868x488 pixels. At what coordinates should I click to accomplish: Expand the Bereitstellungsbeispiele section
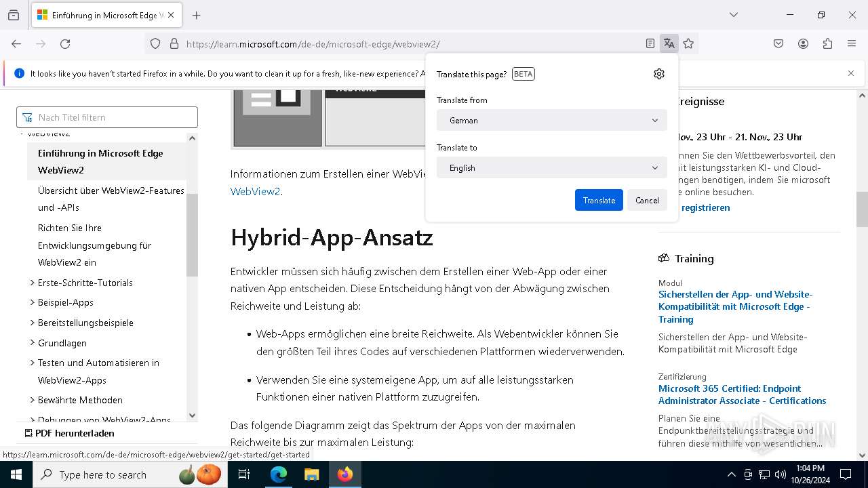[85, 323]
